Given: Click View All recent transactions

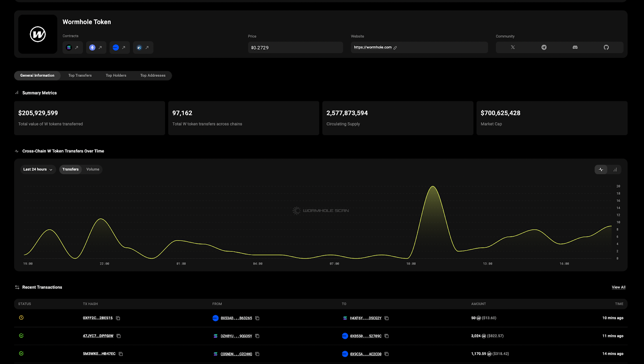Looking at the screenshot, I should 619,287.
